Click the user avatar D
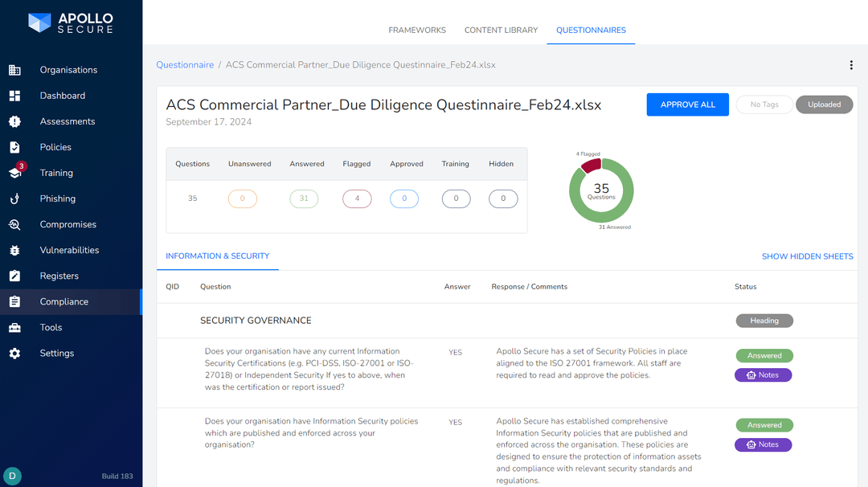The image size is (868, 487). click(12, 476)
